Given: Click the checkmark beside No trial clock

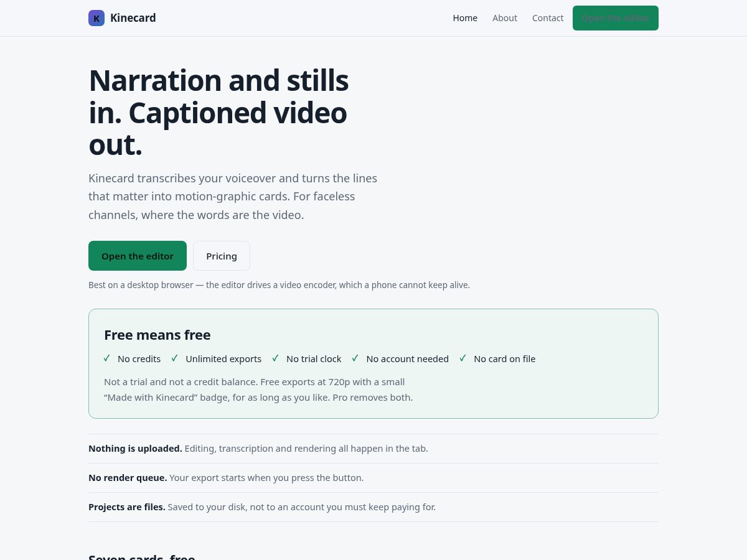Looking at the screenshot, I should [x=275, y=358].
